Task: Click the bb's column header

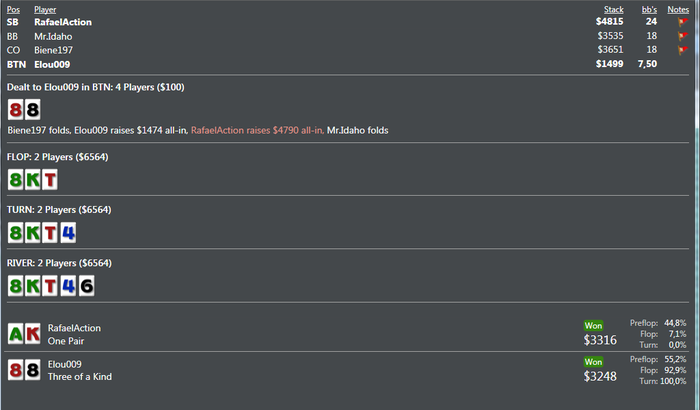Action: (x=649, y=9)
